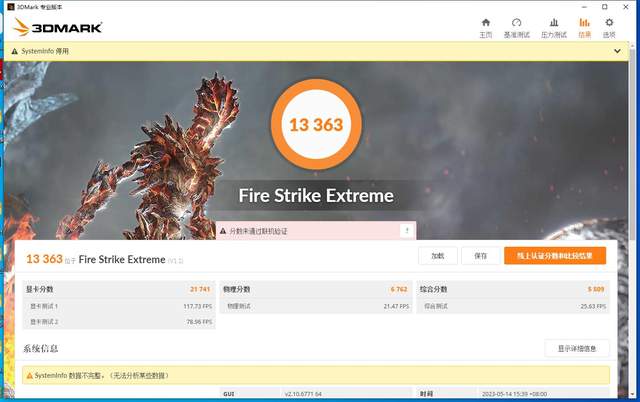The height and width of the screenshot is (402, 640).
Task: Click orange 线上认证分数和比较结果 button
Action: tap(554, 256)
